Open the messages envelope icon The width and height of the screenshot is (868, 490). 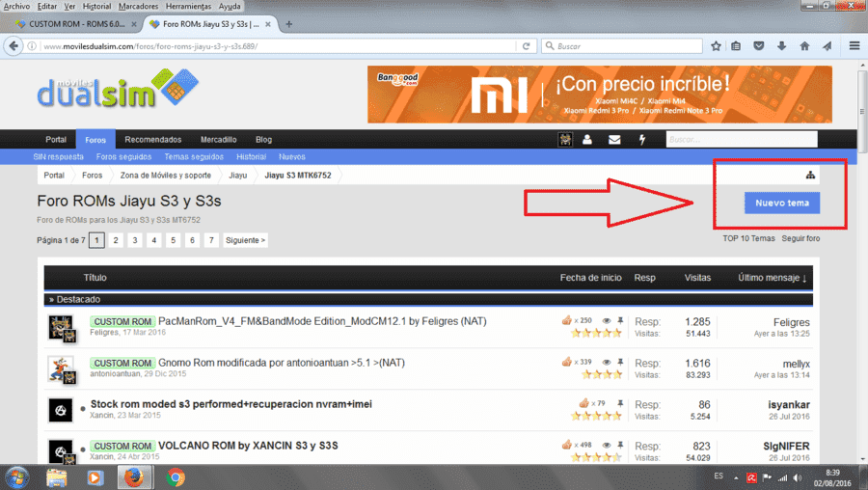point(614,140)
